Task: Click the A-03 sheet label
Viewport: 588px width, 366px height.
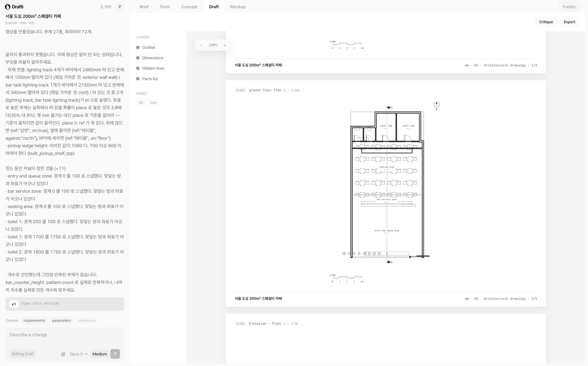Action: tap(240, 324)
